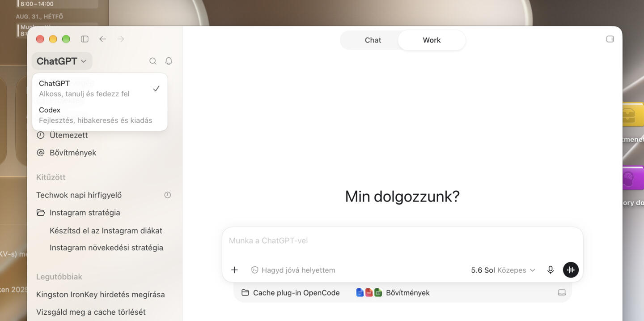Open Instagram növekedési stratégia chat
Viewport: 644px width, 321px height.
tap(106, 248)
